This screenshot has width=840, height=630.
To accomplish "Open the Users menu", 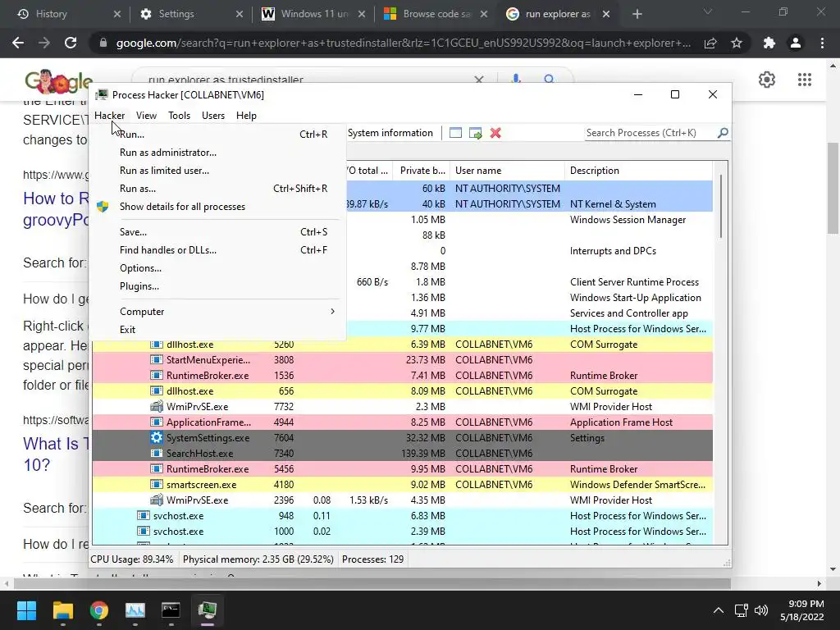I will click(x=213, y=115).
